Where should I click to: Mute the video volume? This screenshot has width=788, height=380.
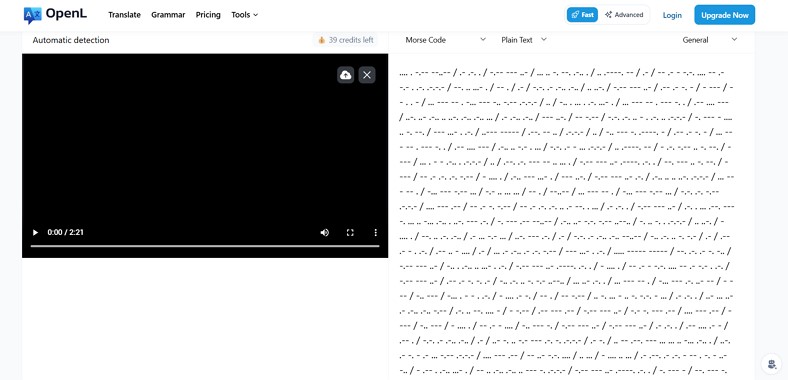pos(325,232)
